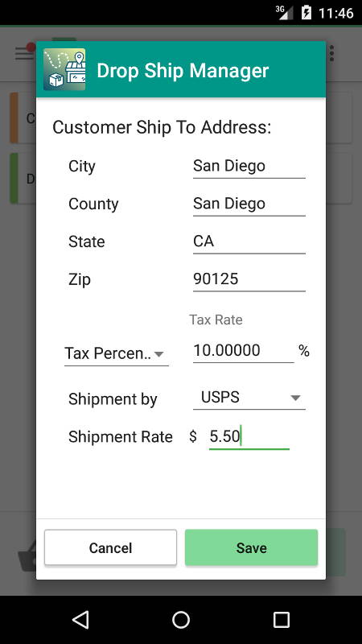Focus the Zip field 90125
This screenshot has height=644, width=362.
(249, 279)
